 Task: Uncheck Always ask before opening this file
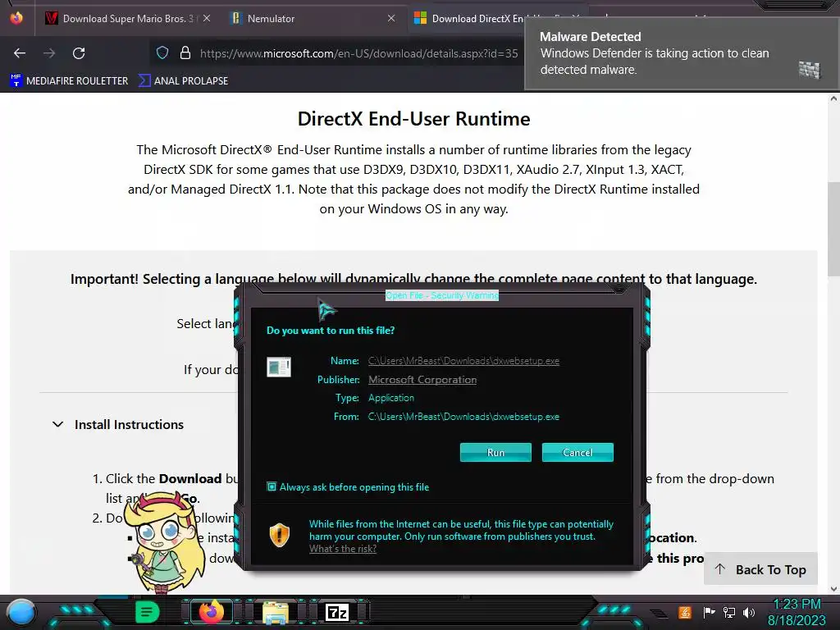(x=272, y=486)
